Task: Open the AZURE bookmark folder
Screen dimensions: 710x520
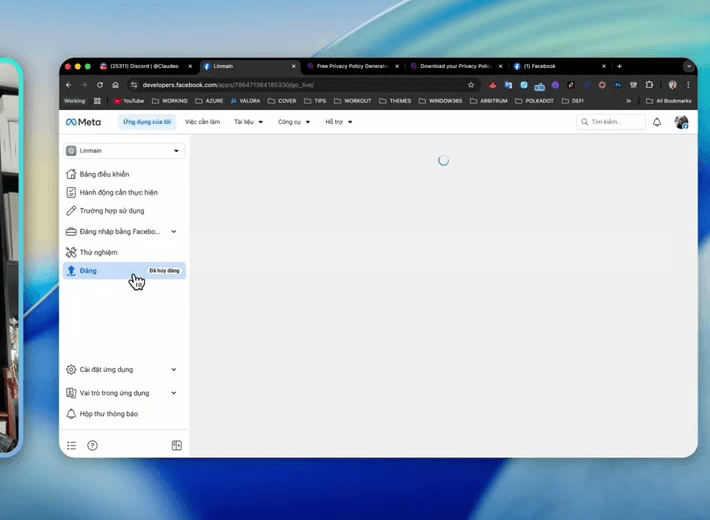Action: (209, 101)
